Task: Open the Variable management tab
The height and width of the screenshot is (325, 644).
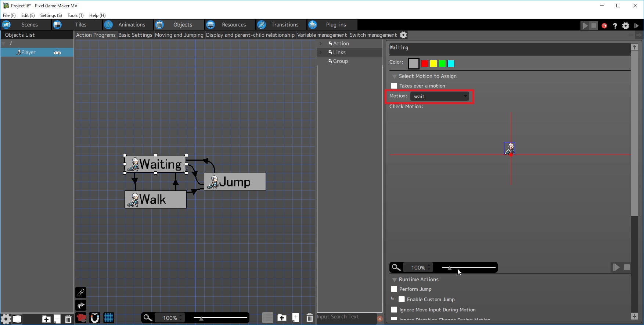Action: (322, 35)
